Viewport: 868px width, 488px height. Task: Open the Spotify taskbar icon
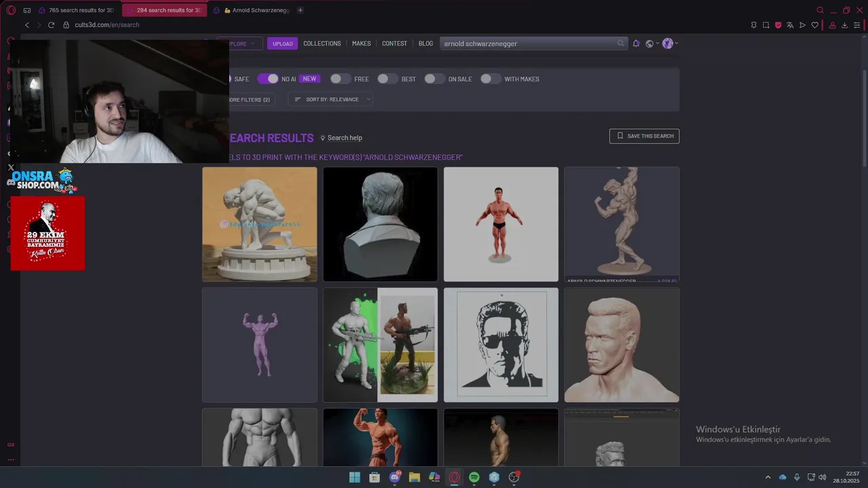point(474,477)
